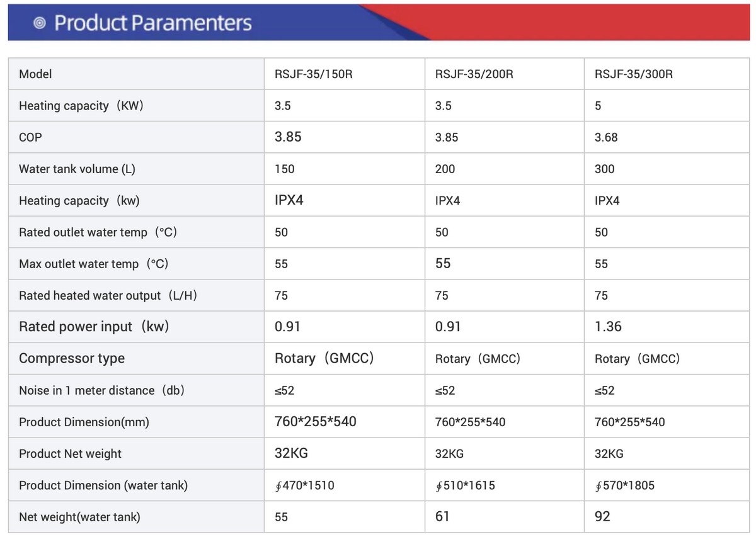Select the RSJF-35/300R model column header

pos(634,74)
